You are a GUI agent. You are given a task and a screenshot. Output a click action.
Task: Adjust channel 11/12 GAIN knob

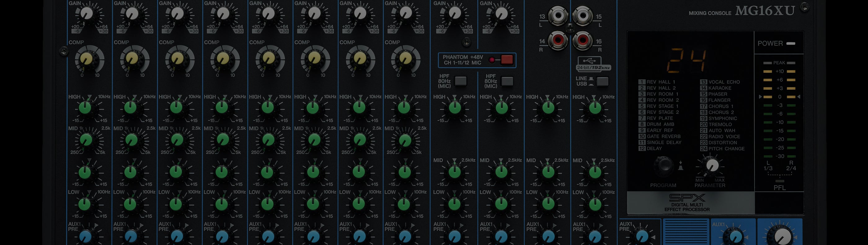pyautogui.click(x=501, y=13)
